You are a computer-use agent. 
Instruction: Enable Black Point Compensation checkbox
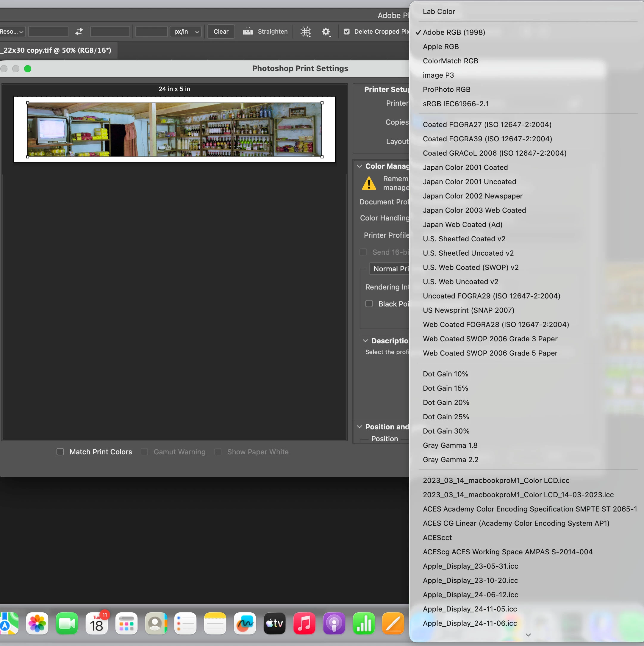[x=369, y=304]
